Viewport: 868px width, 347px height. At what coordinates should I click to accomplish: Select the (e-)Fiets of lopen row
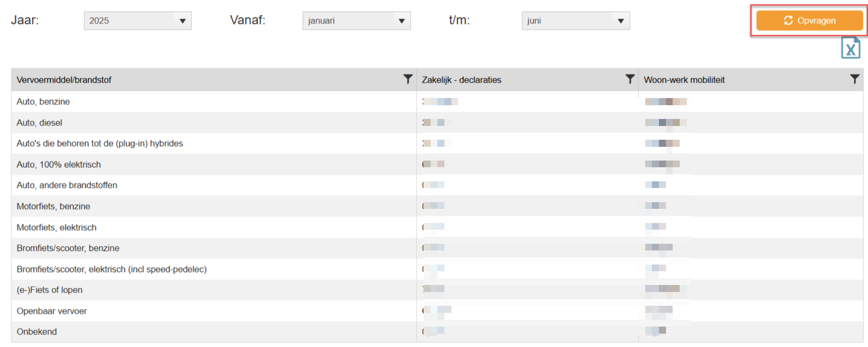pyautogui.click(x=437, y=290)
